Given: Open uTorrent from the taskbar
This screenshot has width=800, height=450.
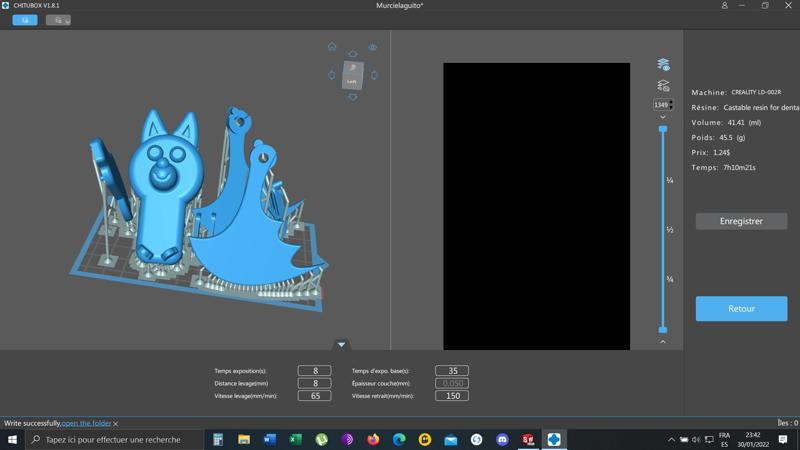Looking at the screenshot, I should [321, 439].
